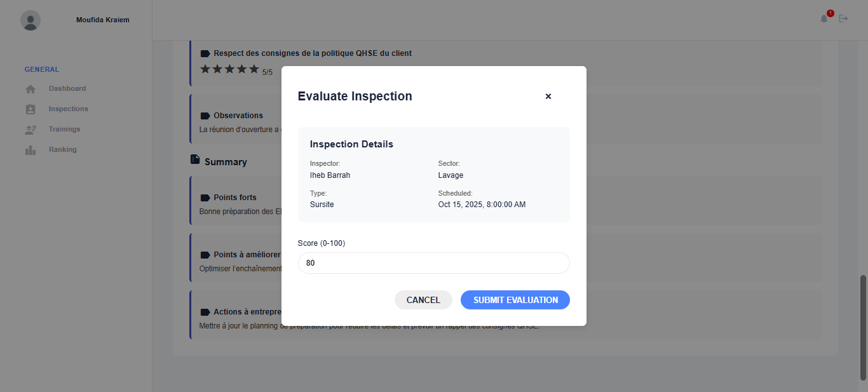Click the Inspections badge icon in sidebar
868x392 pixels.
pos(31,109)
